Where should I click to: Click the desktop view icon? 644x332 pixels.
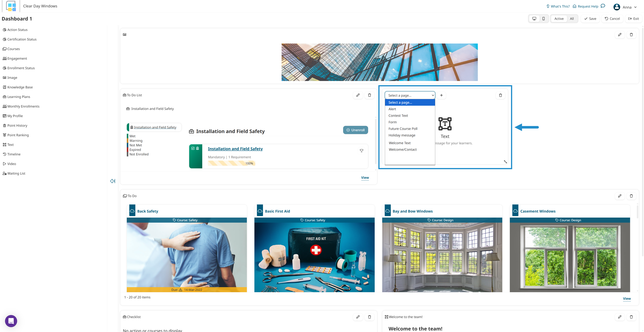pyautogui.click(x=534, y=18)
